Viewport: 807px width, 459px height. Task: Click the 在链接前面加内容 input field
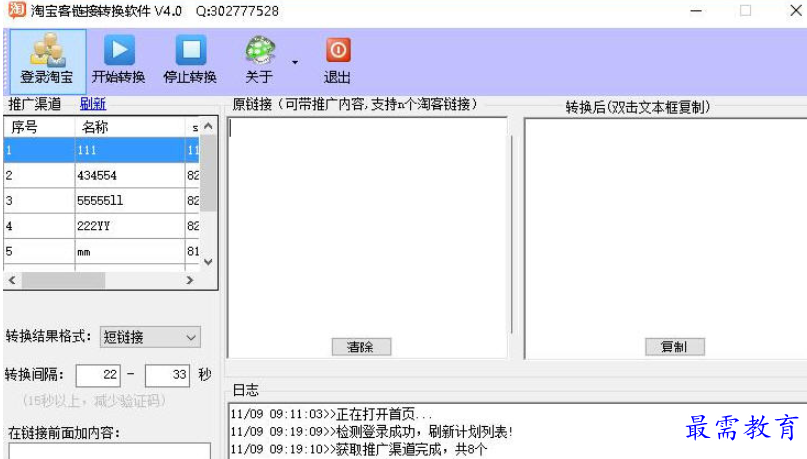coord(110,451)
